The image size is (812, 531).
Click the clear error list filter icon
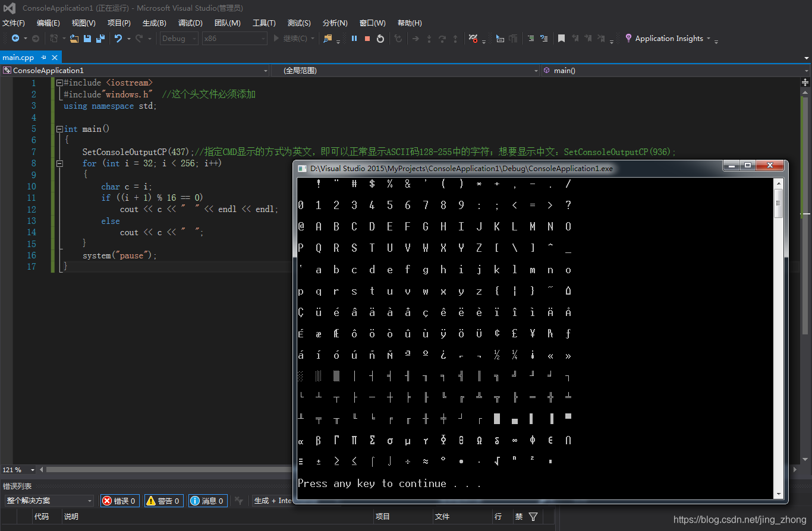[238, 501]
